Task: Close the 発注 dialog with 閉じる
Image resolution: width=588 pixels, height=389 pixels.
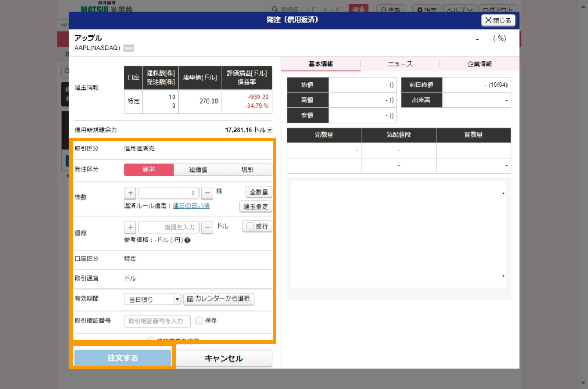Action: (x=498, y=20)
